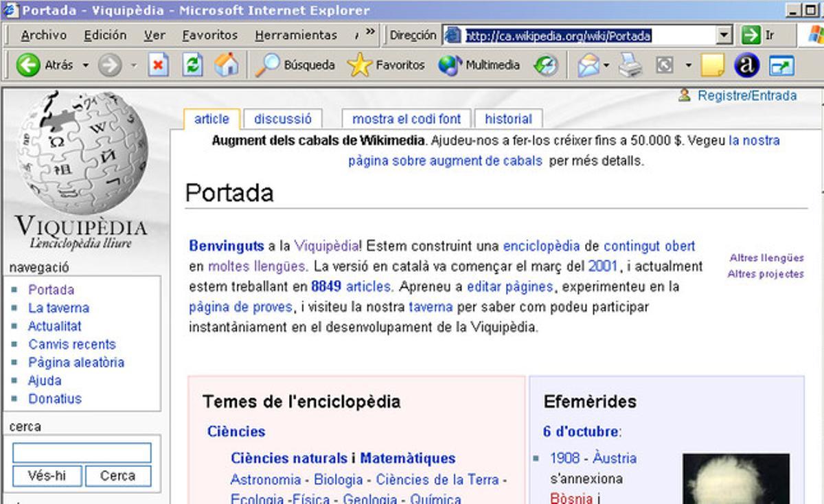Click the cerca search text field
Screen dimensions: 824x504
[x=82, y=453]
